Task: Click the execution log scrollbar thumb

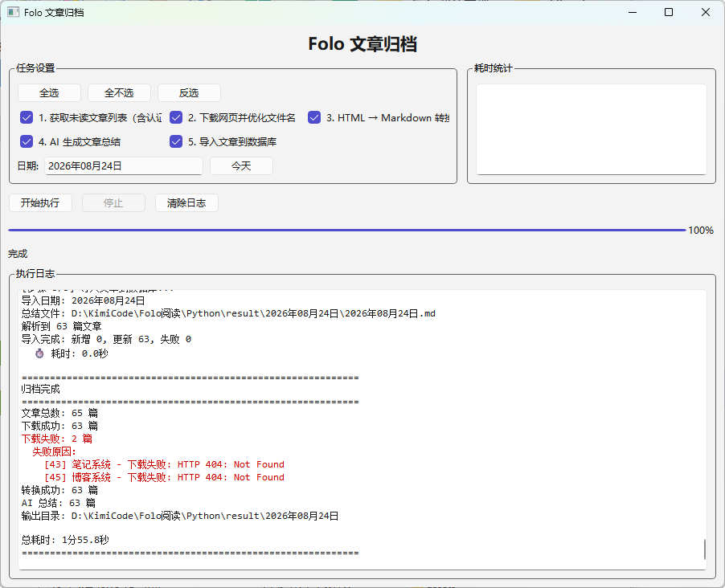Action: (704, 549)
